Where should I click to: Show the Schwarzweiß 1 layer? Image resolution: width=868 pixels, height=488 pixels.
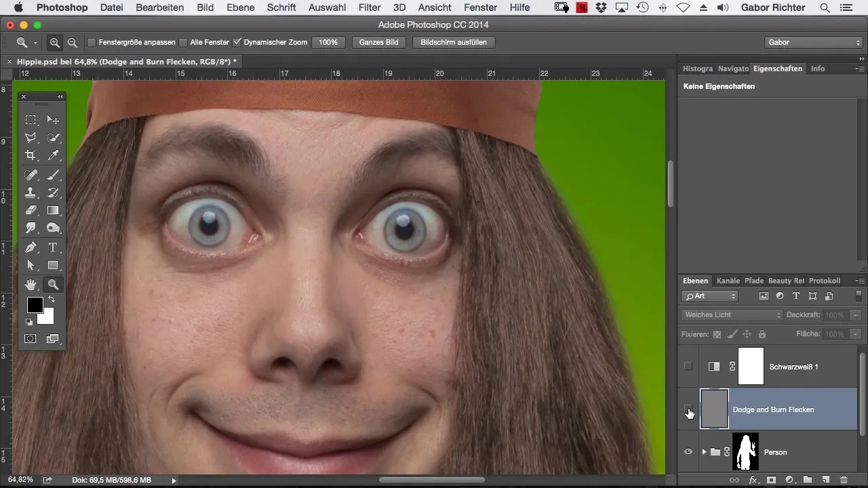(688, 366)
